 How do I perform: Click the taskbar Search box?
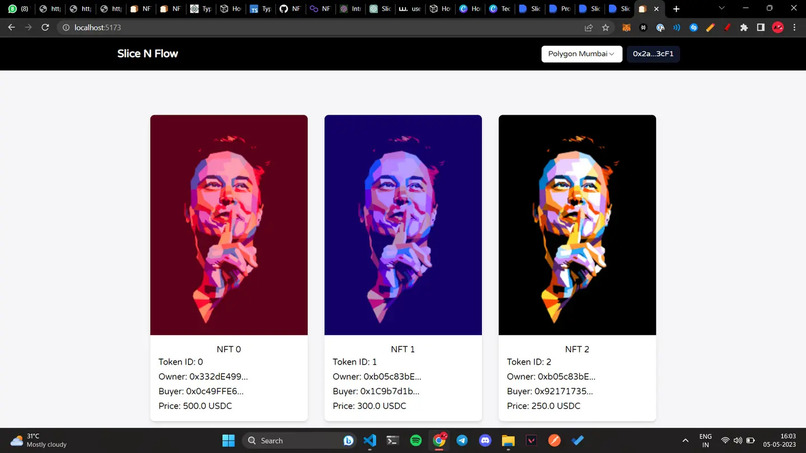click(x=299, y=441)
